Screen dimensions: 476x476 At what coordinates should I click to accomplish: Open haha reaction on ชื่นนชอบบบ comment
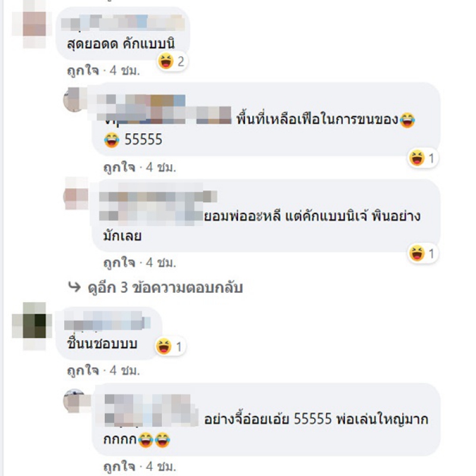click(170, 346)
